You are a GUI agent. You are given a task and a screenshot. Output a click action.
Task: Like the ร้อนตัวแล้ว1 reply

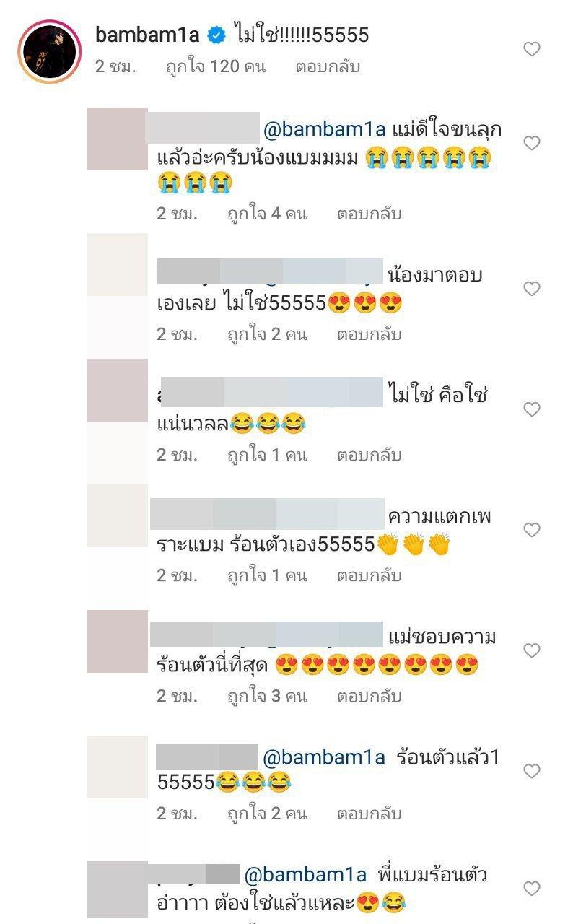coord(531,772)
